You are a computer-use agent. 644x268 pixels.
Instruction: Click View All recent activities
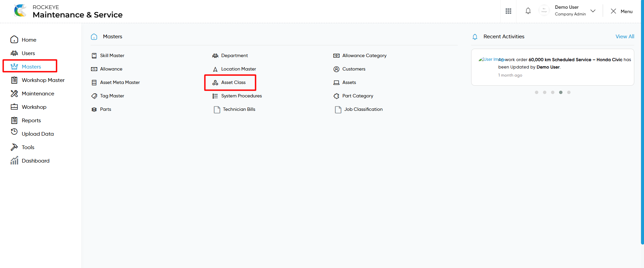point(625,37)
